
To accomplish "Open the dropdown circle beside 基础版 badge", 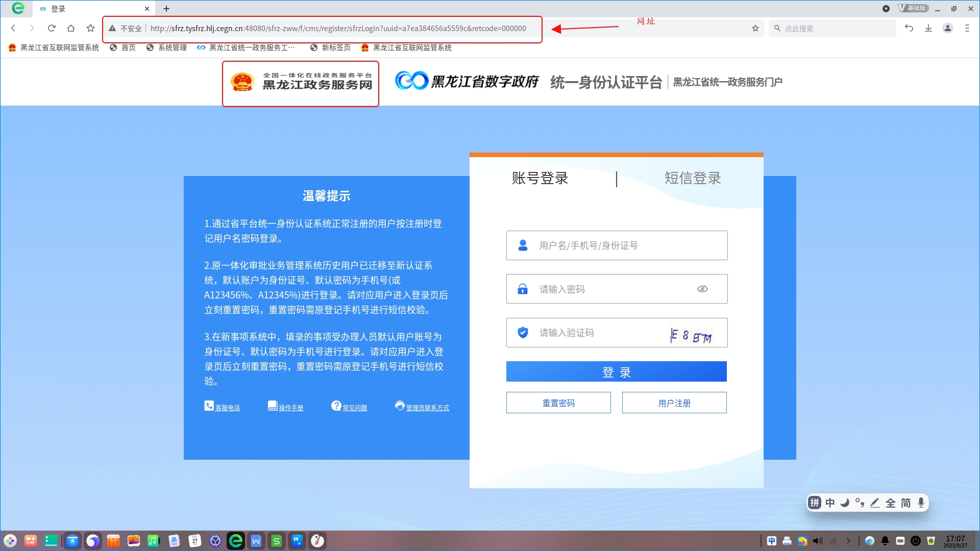I will click(886, 9).
